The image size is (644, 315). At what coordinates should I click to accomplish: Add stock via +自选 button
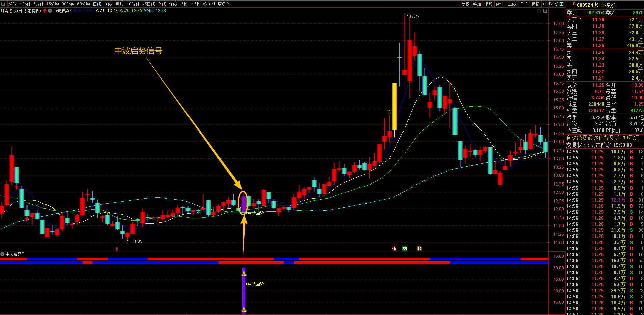548,4
